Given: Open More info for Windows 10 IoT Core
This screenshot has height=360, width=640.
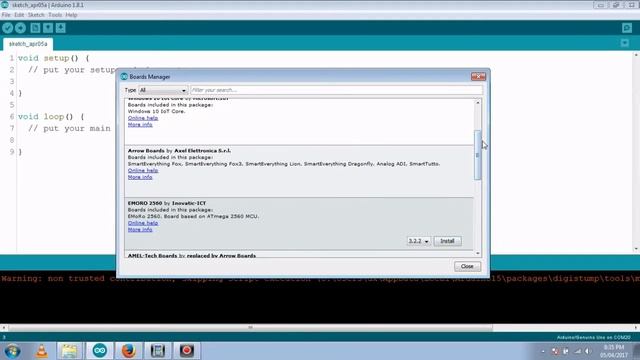Looking at the screenshot, I should point(140,124).
